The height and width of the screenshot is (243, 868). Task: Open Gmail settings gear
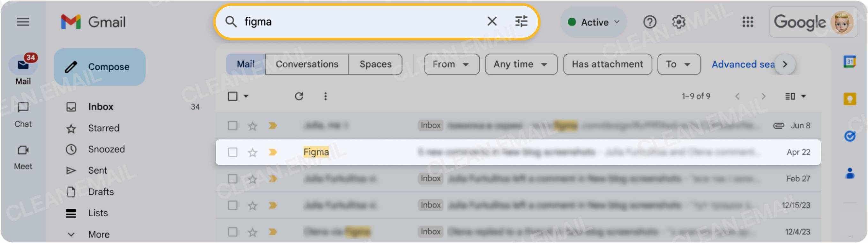(x=679, y=22)
